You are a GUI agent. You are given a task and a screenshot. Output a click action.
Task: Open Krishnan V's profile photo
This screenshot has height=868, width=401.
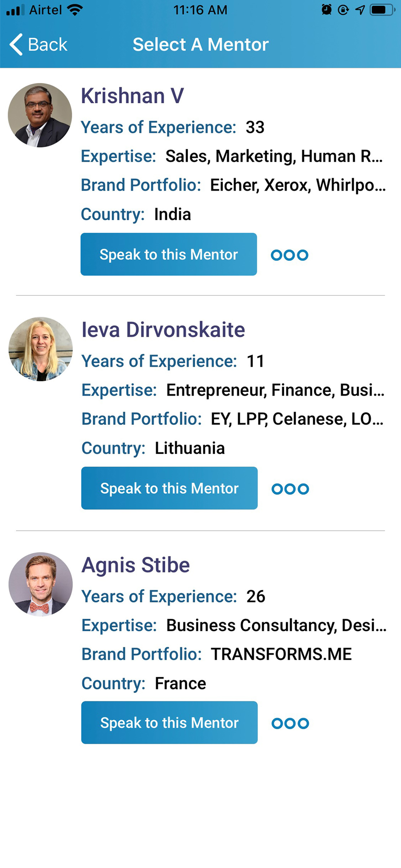click(40, 115)
